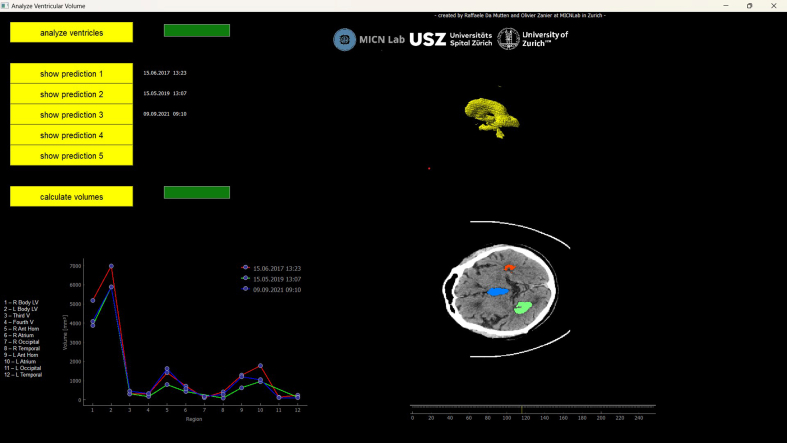The width and height of the screenshot is (787, 443).
Task: Click the analyze ventricles button
Action: (x=71, y=32)
